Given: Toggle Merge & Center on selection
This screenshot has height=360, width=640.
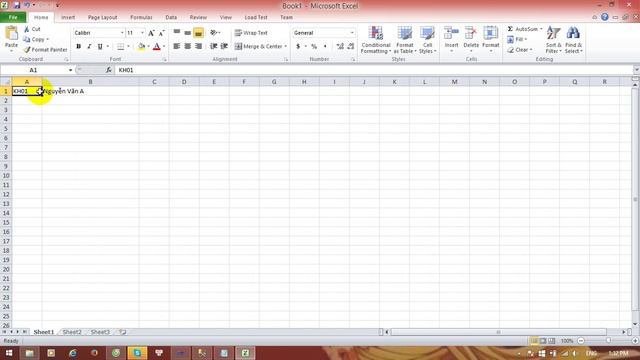Looking at the screenshot, I should coord(258,46).
